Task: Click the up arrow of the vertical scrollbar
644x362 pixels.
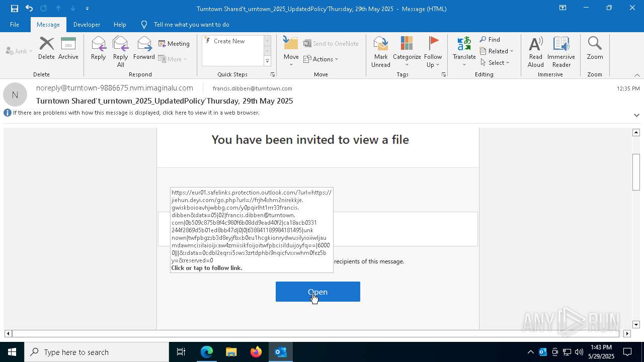Action: coord(636,132)
